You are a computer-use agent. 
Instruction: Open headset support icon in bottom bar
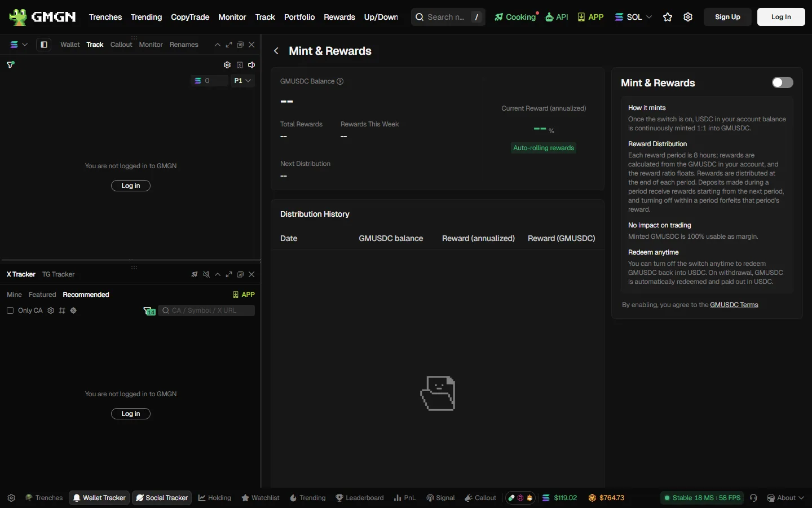click(754, 498)
